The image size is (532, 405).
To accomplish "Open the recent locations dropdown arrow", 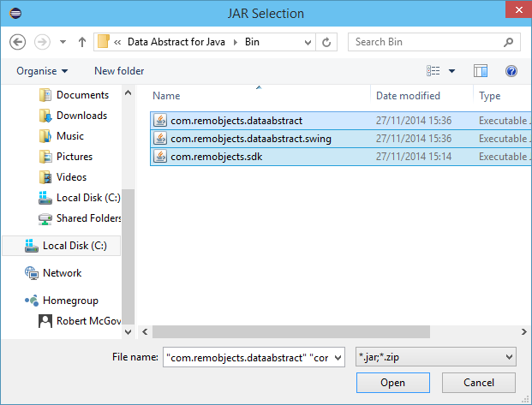I will point(63,42).
